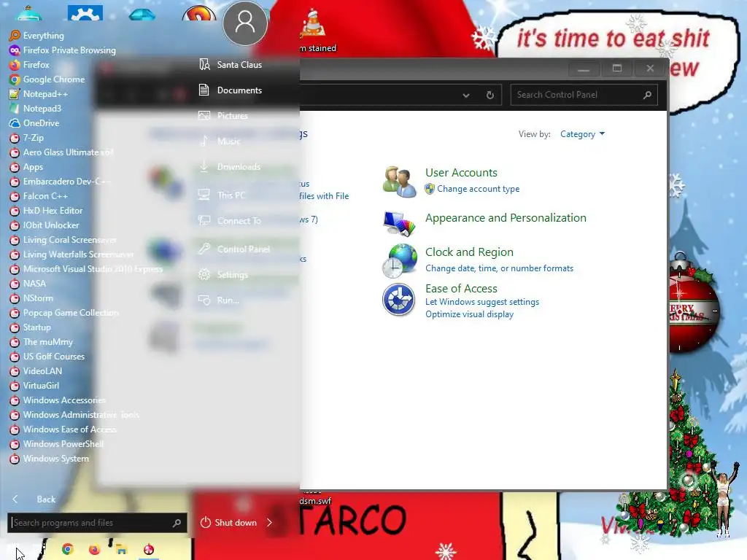The image size is (747, 560).
Task: Open Settings from start menu
Action: [x=224, y=275]
